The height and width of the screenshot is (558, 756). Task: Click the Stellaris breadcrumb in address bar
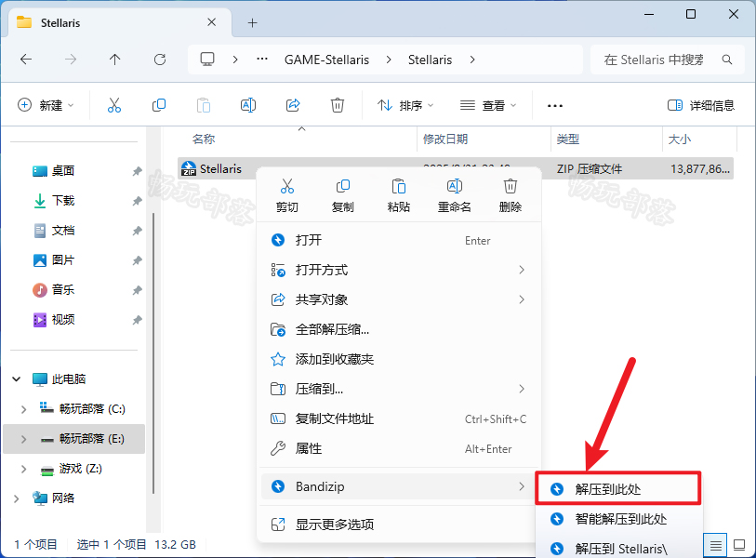(430, 60)
